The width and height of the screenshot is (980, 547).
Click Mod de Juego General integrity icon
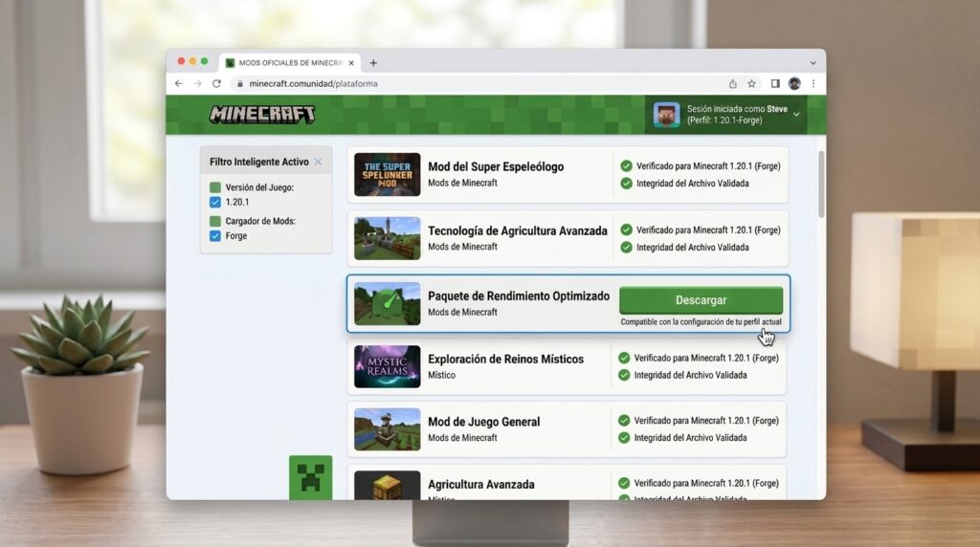624,438
